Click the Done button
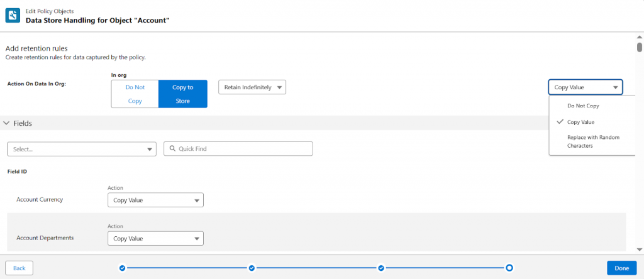644x279 pixels. coord(621,268)
